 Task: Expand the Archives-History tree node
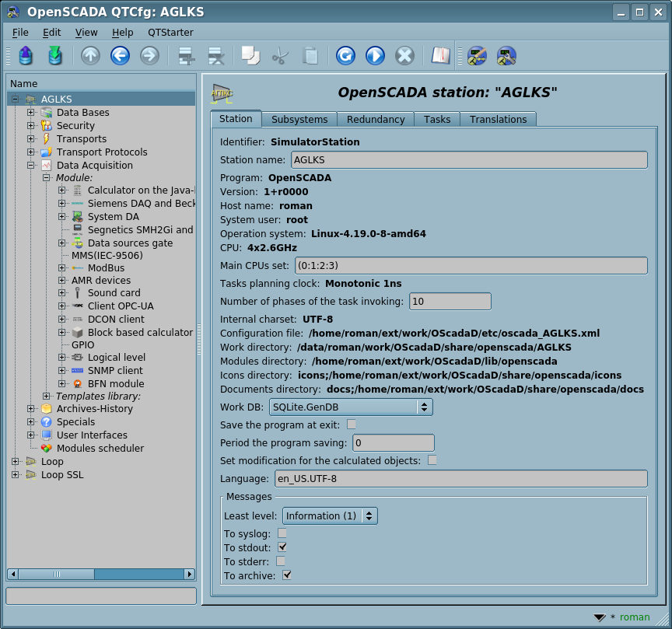click(x=30, y=409)
